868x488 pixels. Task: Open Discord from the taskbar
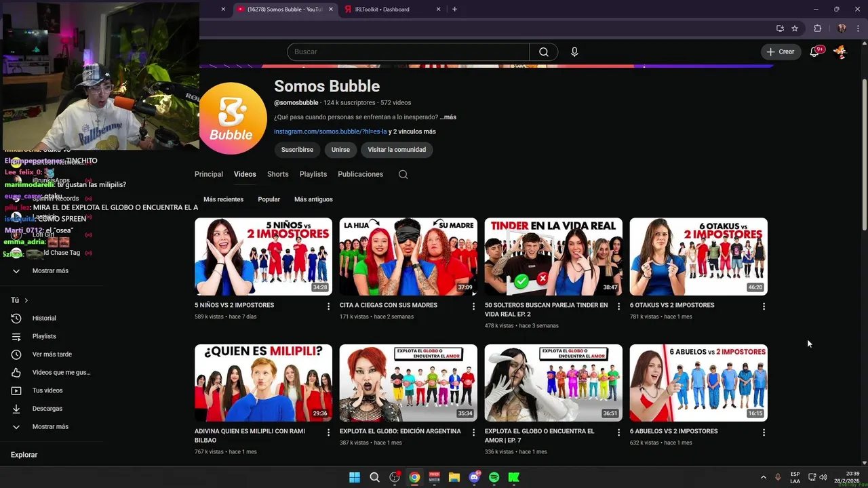474,477
